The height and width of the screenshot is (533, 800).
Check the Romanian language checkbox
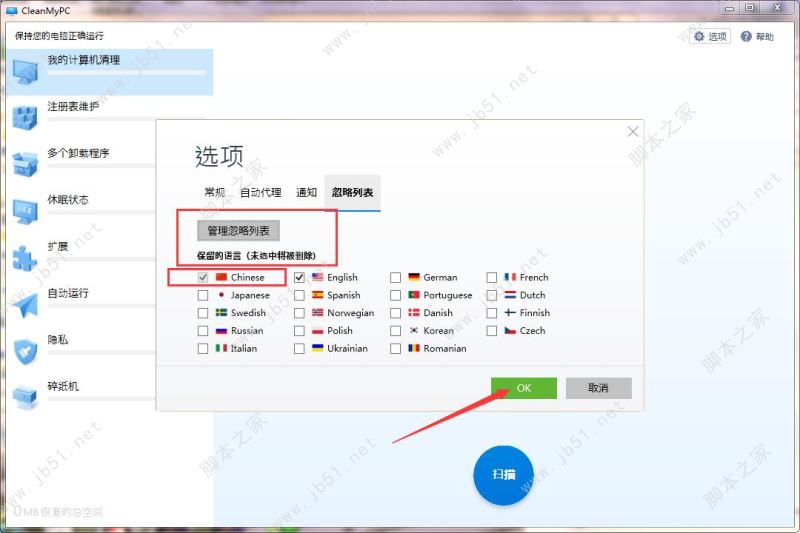coord(395,349)
